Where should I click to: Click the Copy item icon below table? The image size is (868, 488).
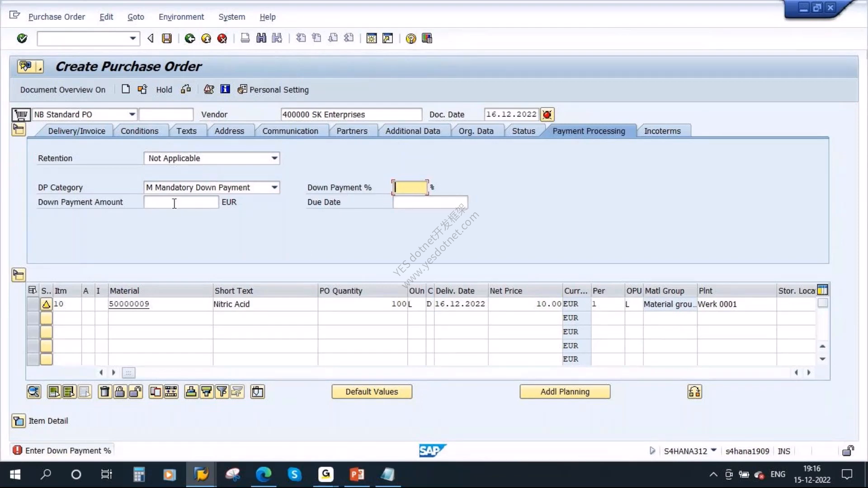click(155, 392)
